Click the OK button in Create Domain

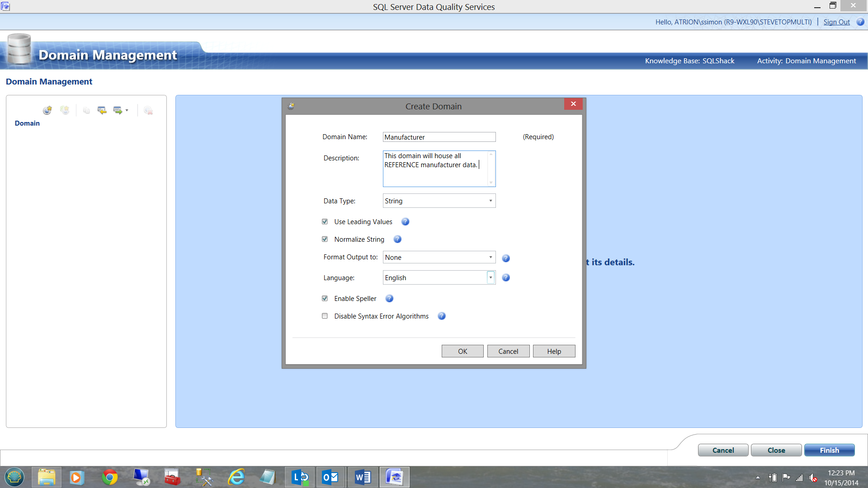coord(462,352)
